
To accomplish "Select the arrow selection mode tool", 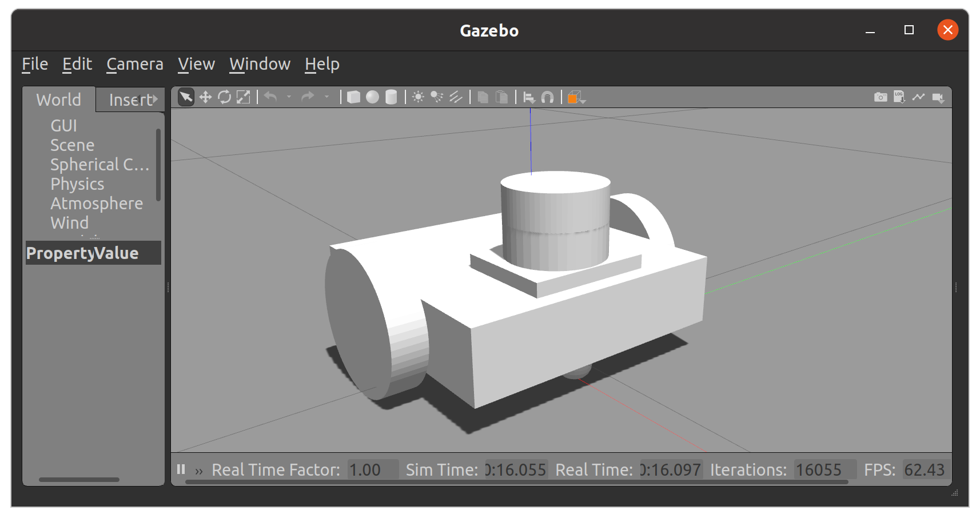I will coord(186,97).
